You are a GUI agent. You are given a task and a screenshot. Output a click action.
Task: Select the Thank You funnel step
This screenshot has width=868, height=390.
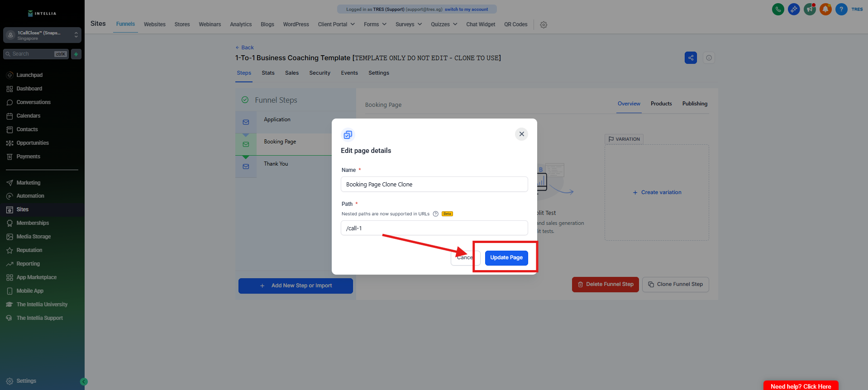(284, 166)
